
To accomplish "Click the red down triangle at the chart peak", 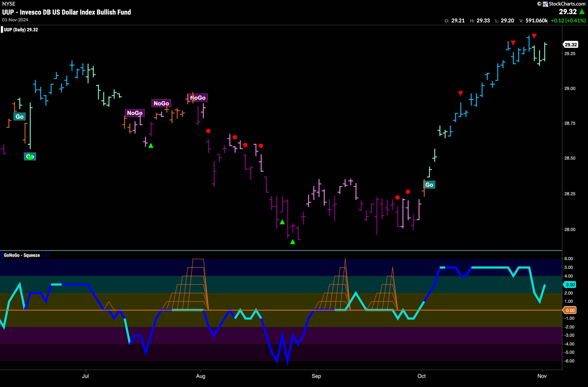I will pyautogui.click(x=534, y=36).
